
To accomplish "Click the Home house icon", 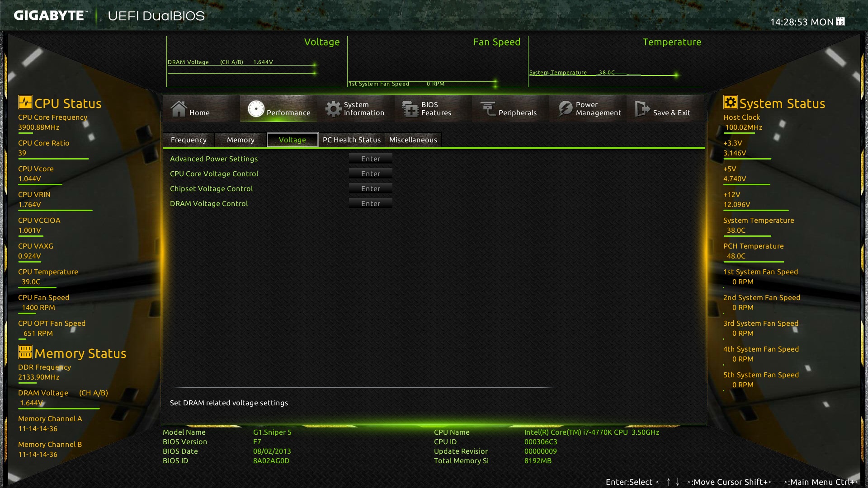I will (x=179, y=109).
